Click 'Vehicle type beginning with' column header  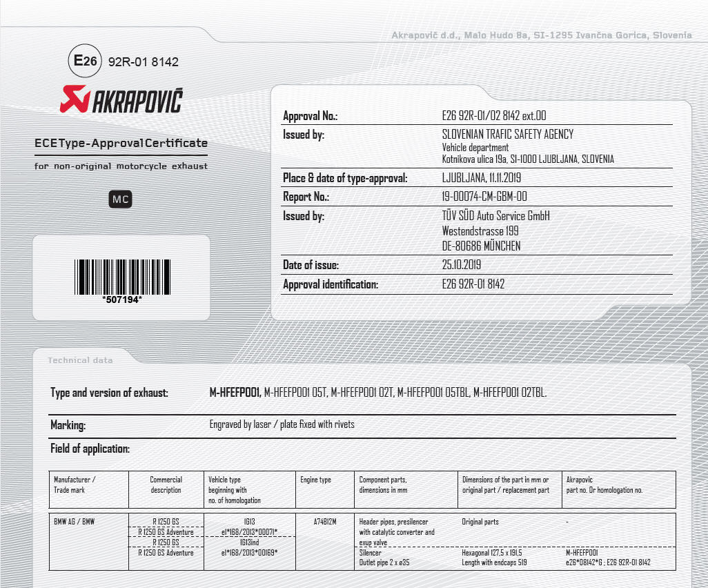tap(235, 490)
